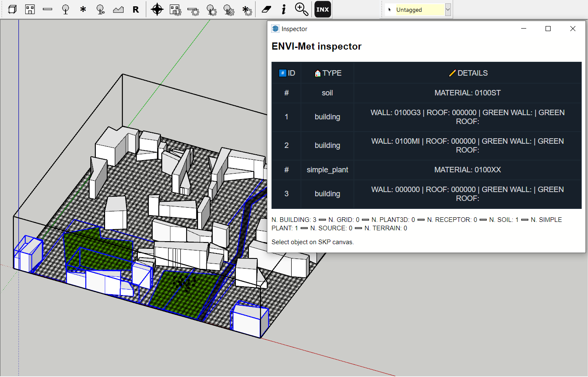Click WALL: 0100MI details cell
588x377 pixels.
click(468, 145)
